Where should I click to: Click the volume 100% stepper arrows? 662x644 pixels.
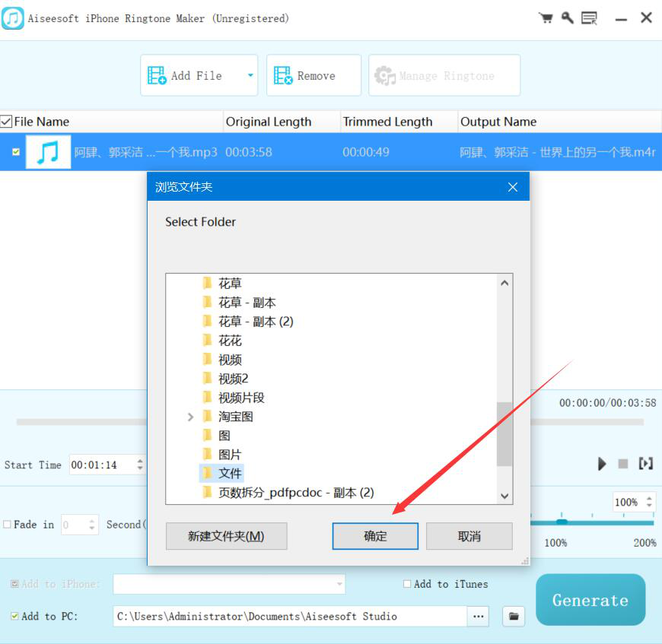649,502
